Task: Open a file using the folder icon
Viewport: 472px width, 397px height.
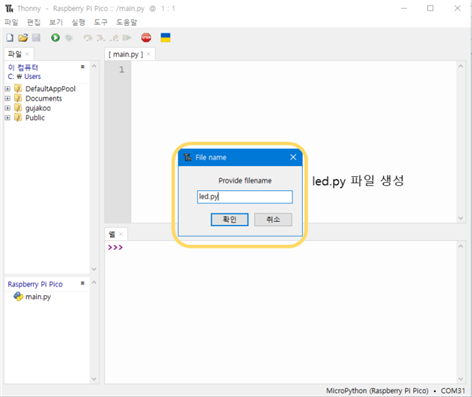Action: pyautogui.click(x=23, y=38)
